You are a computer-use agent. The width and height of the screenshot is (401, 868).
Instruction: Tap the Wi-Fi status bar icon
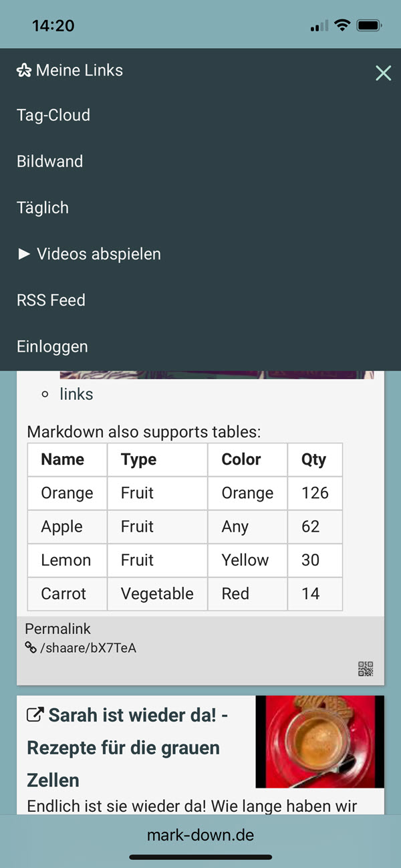343,25
